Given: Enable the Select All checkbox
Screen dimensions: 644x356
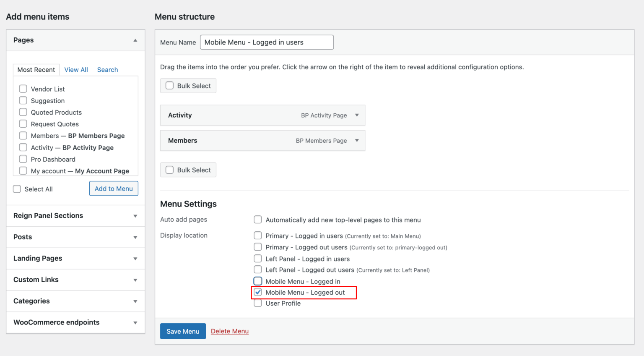Looking at the screenshot, I should [17, 189].
